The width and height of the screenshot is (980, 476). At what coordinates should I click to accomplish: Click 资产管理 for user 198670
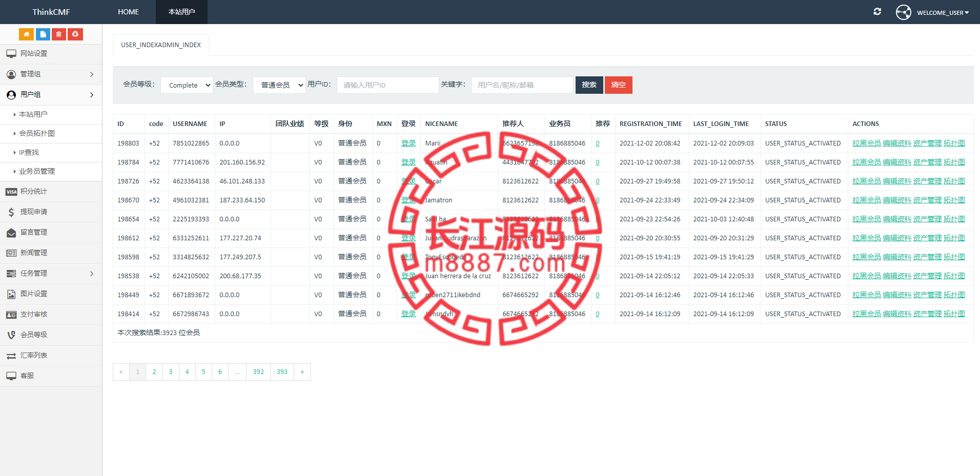coord(927,200)
